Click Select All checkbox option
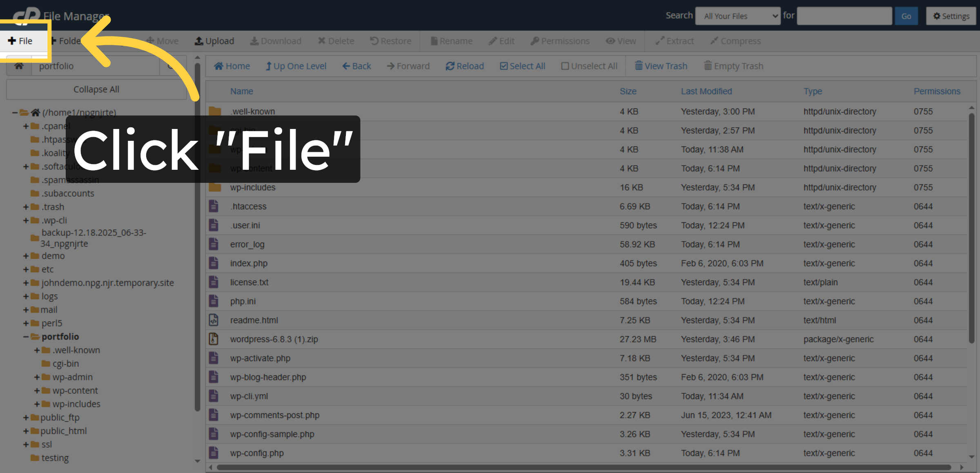This screenshot has height=473, width=980. pyautogui.click(x=522, y=66)
